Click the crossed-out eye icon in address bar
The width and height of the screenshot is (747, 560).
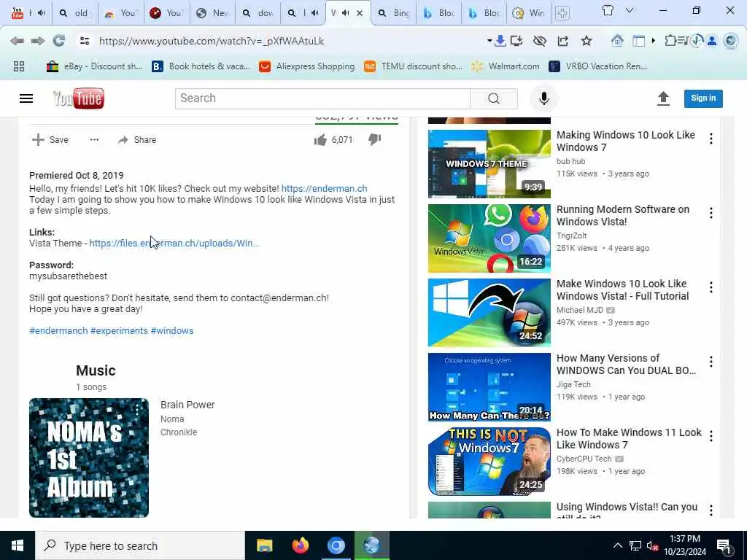[539, 41]
